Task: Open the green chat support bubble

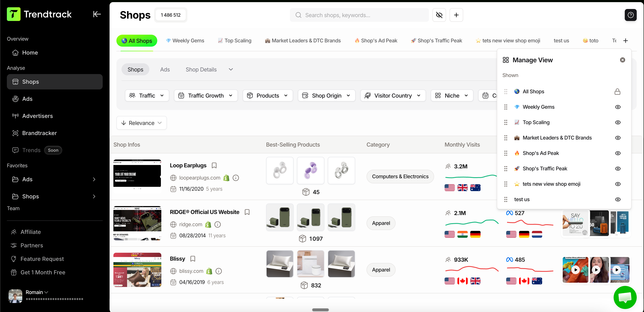Action: [x=625, y=297]
